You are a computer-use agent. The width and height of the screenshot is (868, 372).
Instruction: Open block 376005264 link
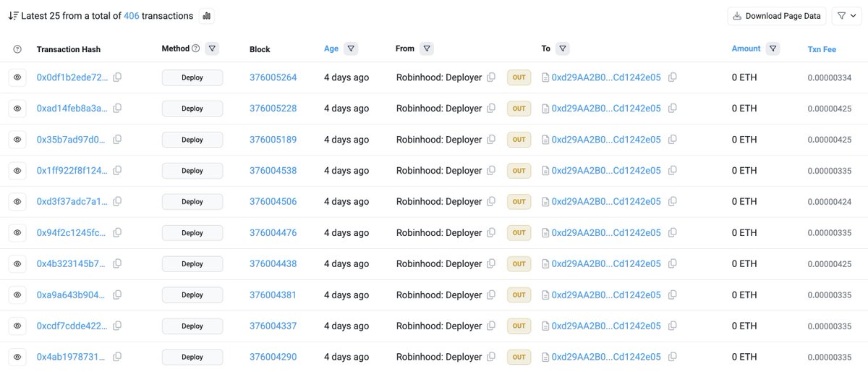(x=273, y=77)
